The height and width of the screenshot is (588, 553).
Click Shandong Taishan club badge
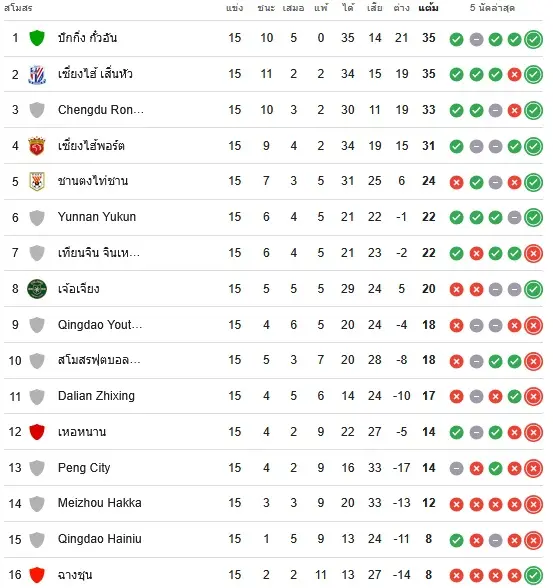click(x=37, y=181)
